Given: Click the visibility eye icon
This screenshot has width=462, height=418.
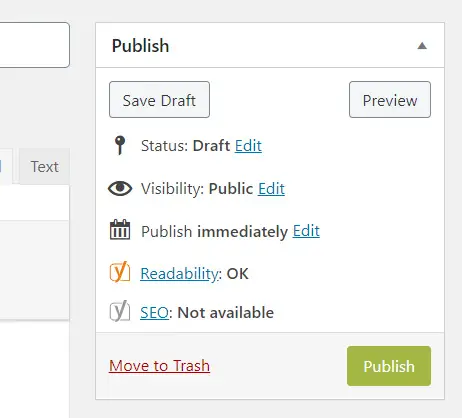Looking at the screenshot, I should coord(120,188).
